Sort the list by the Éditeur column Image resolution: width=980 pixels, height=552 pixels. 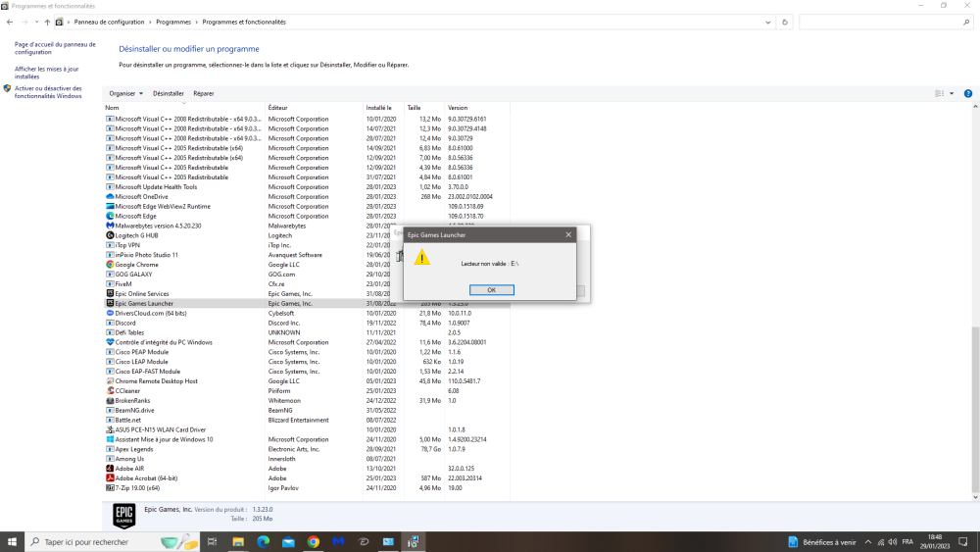tap(314, 108)
